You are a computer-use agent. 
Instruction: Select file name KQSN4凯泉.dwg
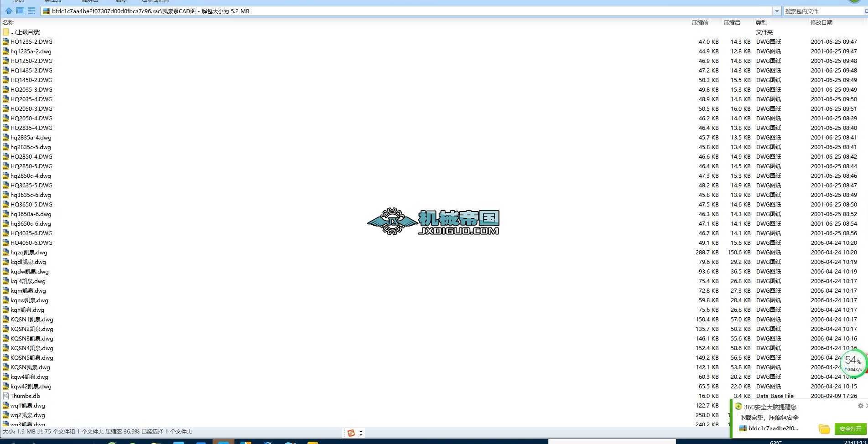pos(32,348)
